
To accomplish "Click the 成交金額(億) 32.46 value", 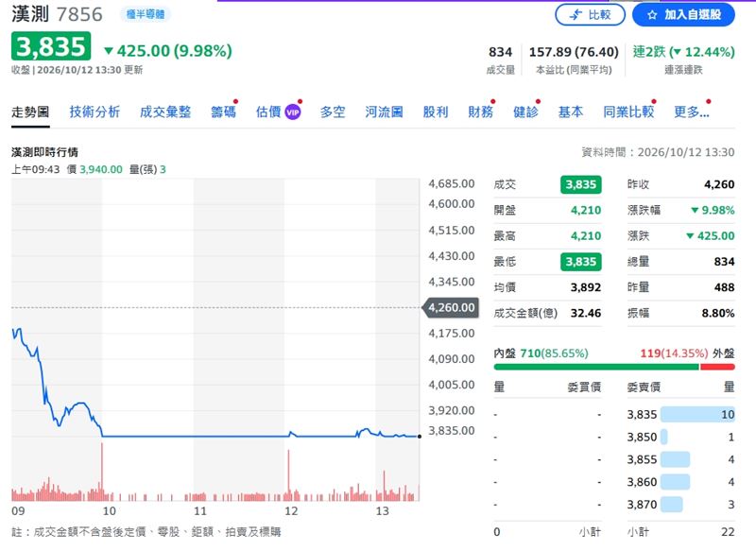I will [586, 313].
